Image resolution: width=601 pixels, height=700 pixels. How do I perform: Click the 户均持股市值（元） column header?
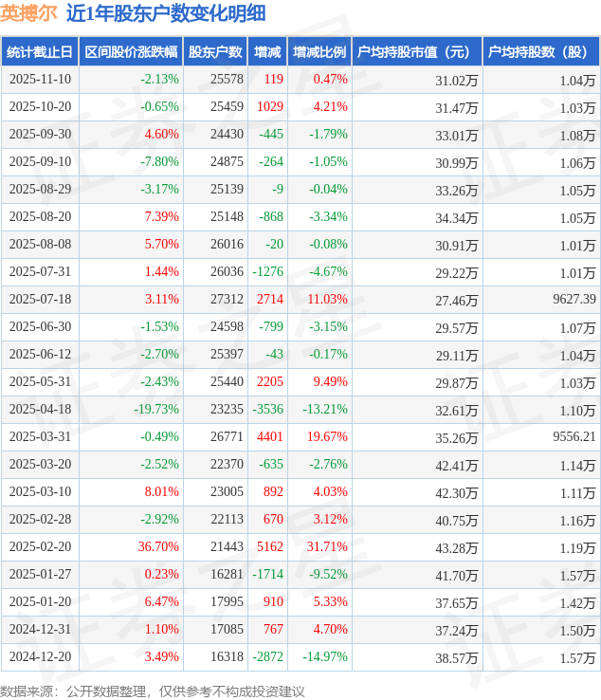pyautogui.click(x=417, y=52)
